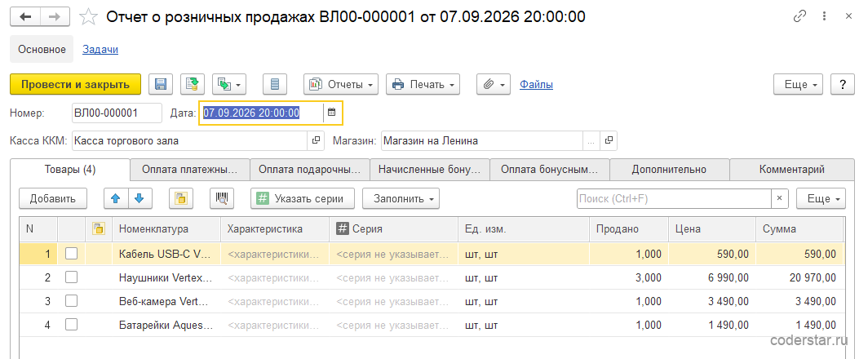This screenshot has width=868, height=359.
Task: Clear the search field with the X
Action: click(779, 198)
